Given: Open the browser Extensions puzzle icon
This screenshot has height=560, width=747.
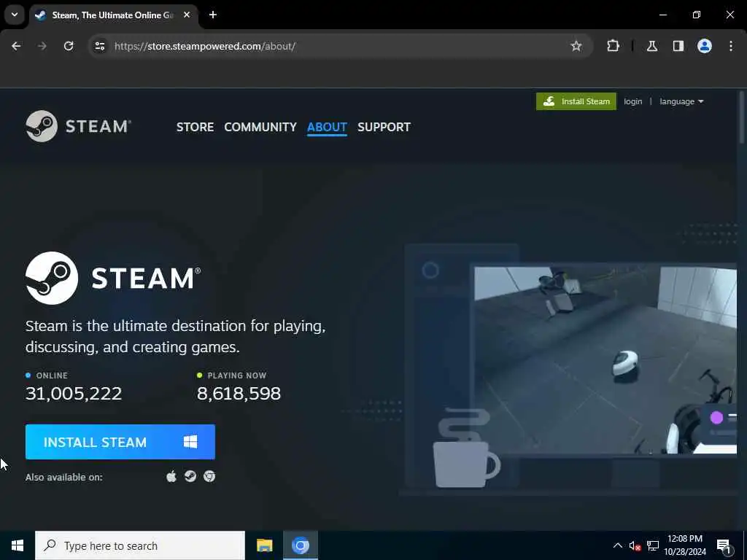Looking at the screenshot, I should click(x=613, y=46).
